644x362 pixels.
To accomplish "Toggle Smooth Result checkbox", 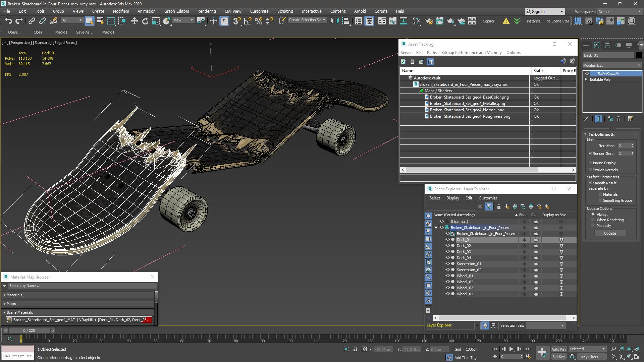I will point(590,183).
